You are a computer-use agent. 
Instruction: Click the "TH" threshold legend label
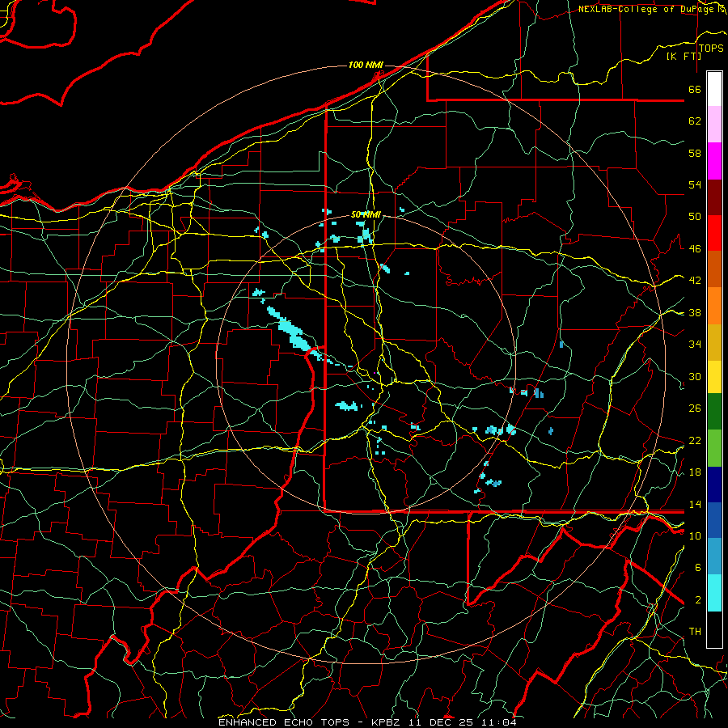(695, 632)
